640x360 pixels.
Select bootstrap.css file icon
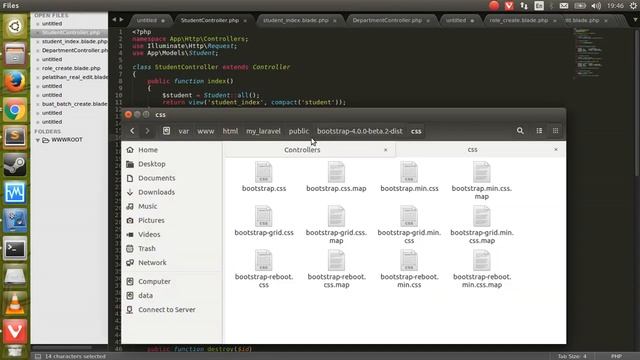264,172
